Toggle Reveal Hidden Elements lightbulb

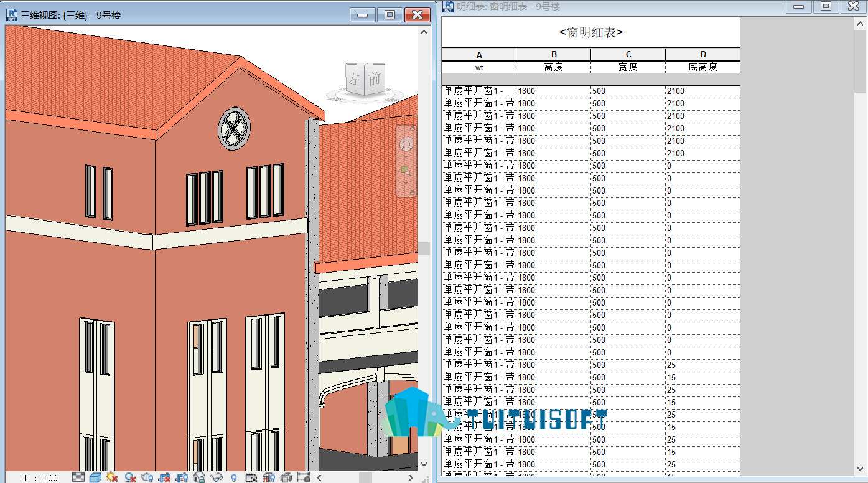(x=233, y=478)
